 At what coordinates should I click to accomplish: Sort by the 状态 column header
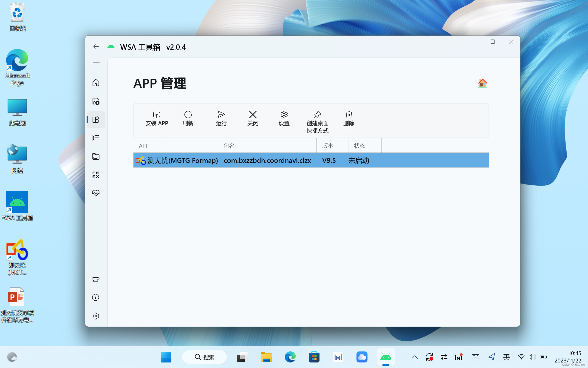point(365,146)
